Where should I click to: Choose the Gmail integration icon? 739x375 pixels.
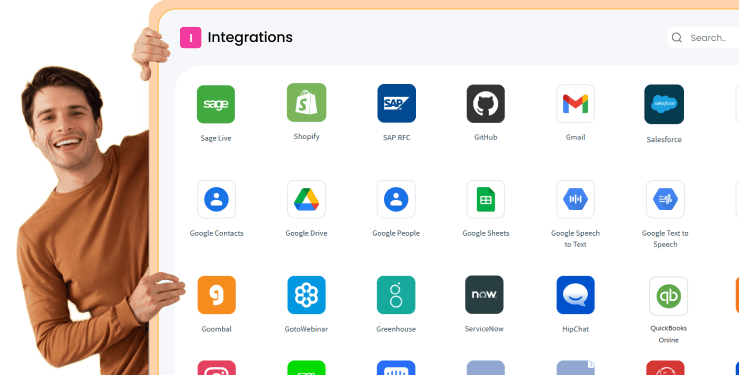tap(575, 104)
